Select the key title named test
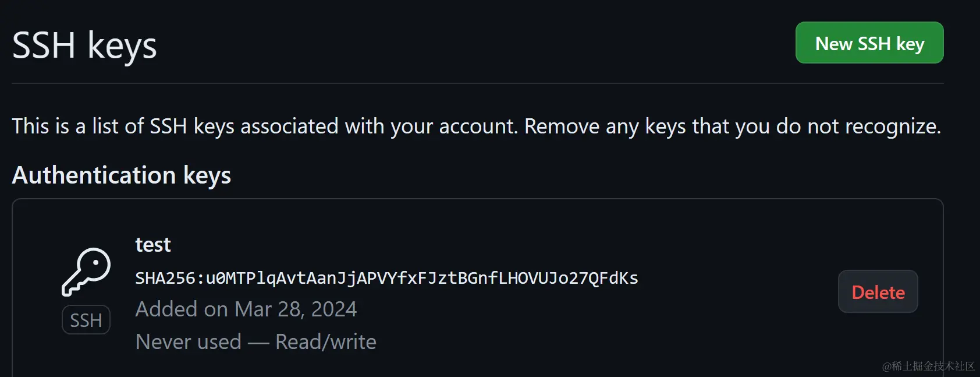 pyautogui.click(x=153, y=245)
